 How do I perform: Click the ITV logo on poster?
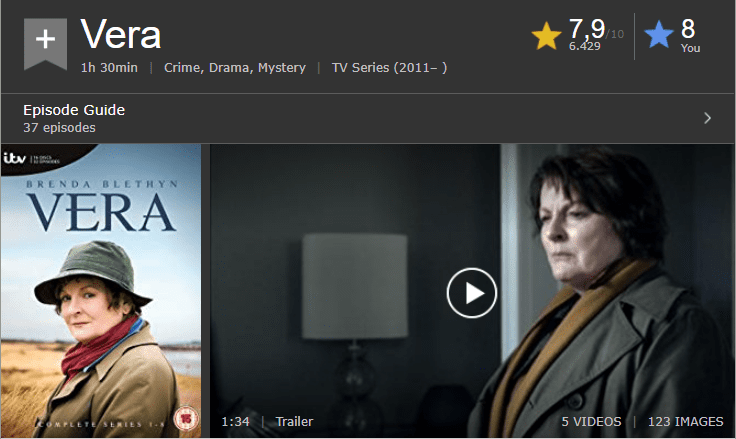tap(15, 158)
